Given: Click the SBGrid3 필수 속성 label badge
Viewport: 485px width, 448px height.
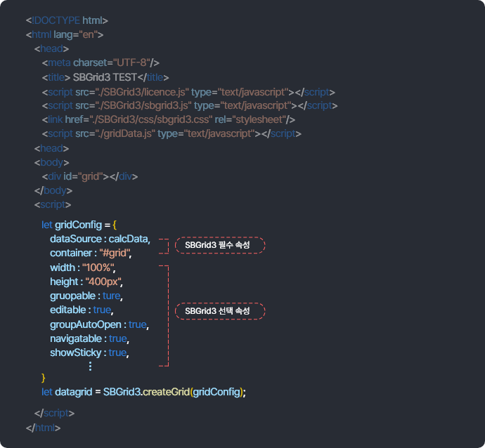Looking at the screenshot, I should point(219,245).
